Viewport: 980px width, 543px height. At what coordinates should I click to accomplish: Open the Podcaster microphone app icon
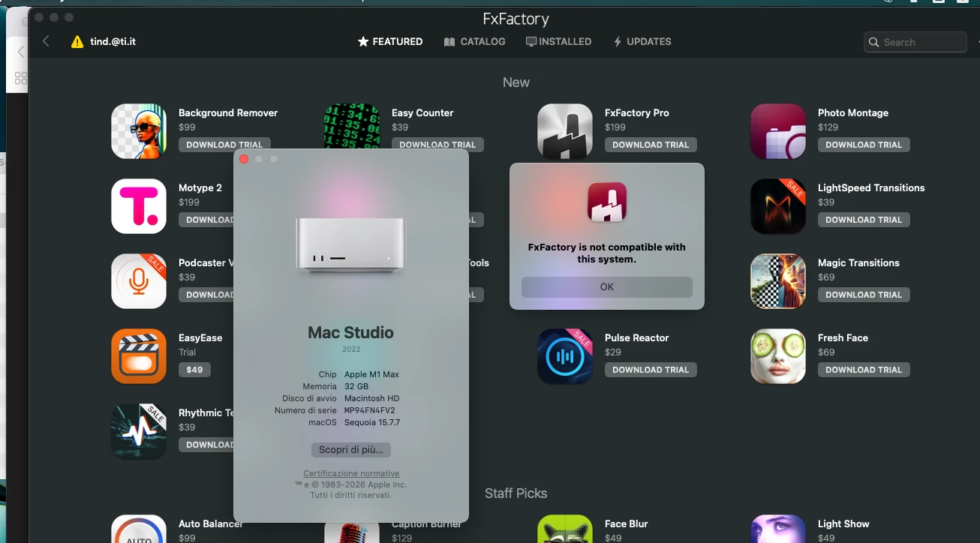pyautogui.click(x=139, y=281)
